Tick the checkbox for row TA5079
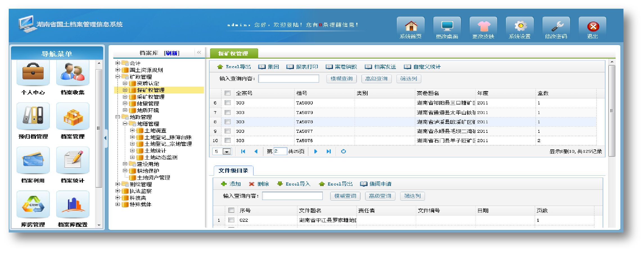The image size is (644, 253). point(228,112)
